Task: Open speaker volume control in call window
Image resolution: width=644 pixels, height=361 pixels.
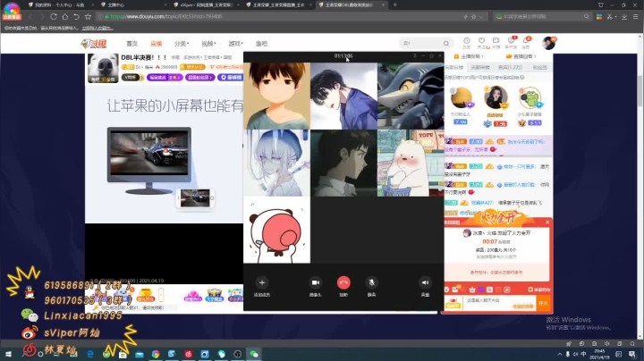Action: coord(425,282)
